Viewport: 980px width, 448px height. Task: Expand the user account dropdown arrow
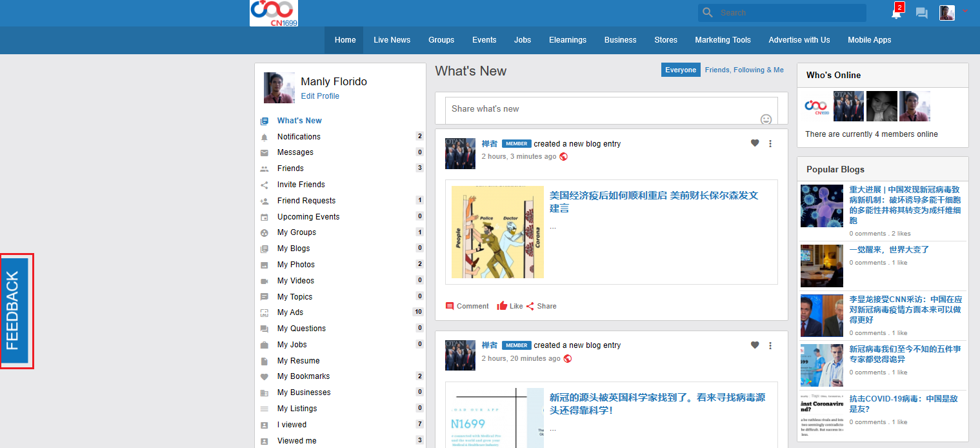click(965, 12)
